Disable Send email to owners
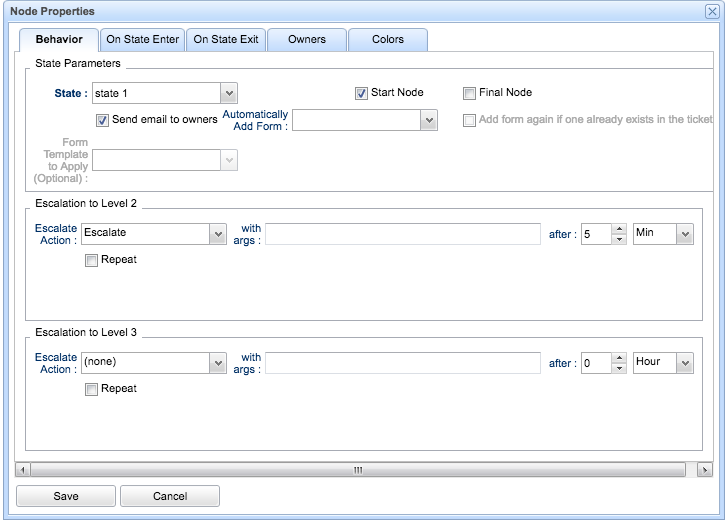The height and width of the screenshot is (522, 726). 102,121
